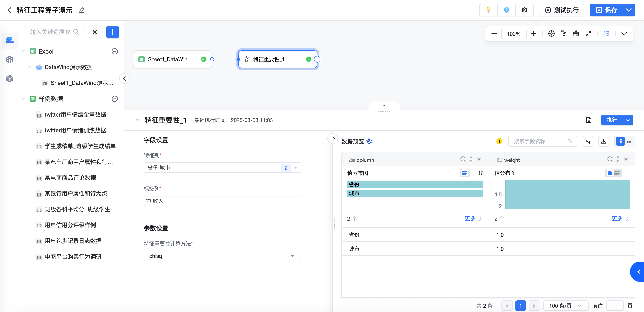Toggle weight distribution to grid view
Screen dimensions: 644x312
coord(610,173)
